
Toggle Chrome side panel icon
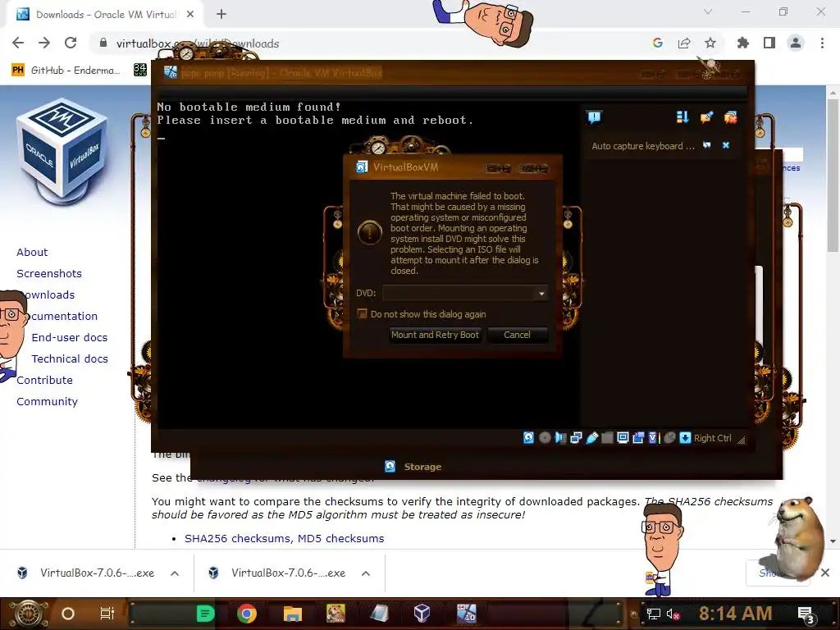(x=769, y=43)
